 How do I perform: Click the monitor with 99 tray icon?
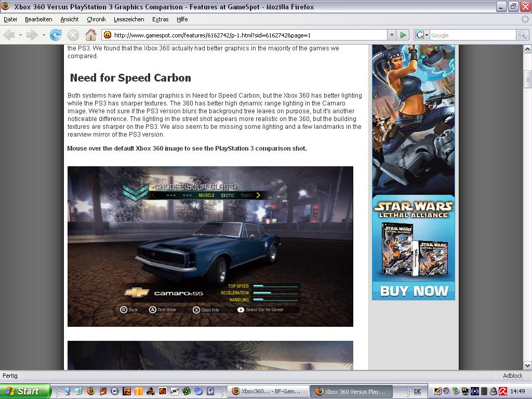coord(465,391)
